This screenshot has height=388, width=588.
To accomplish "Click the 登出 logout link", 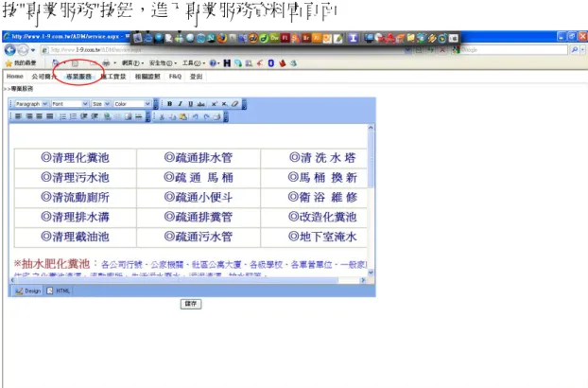I will pyautogui.click(x=196, y=76).
